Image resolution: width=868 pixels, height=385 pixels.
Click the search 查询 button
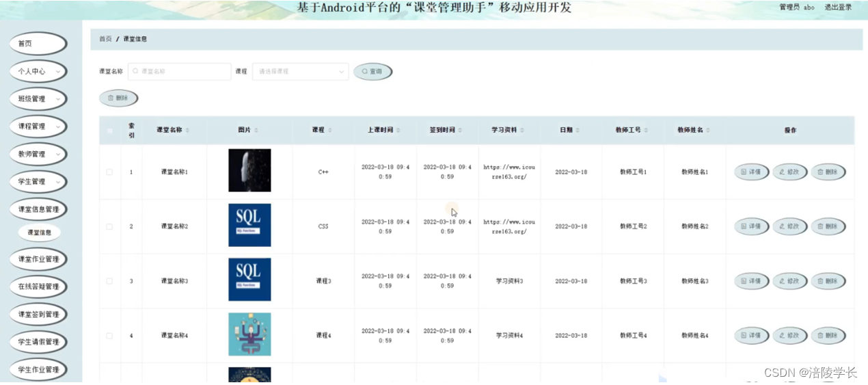[x=372, y=71]
